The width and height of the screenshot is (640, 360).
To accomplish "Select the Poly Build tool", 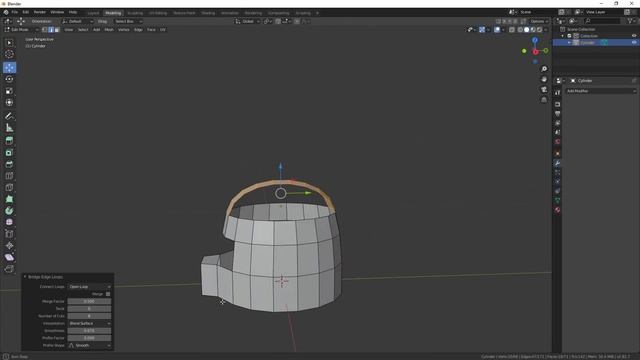I will tap(9, 199).
